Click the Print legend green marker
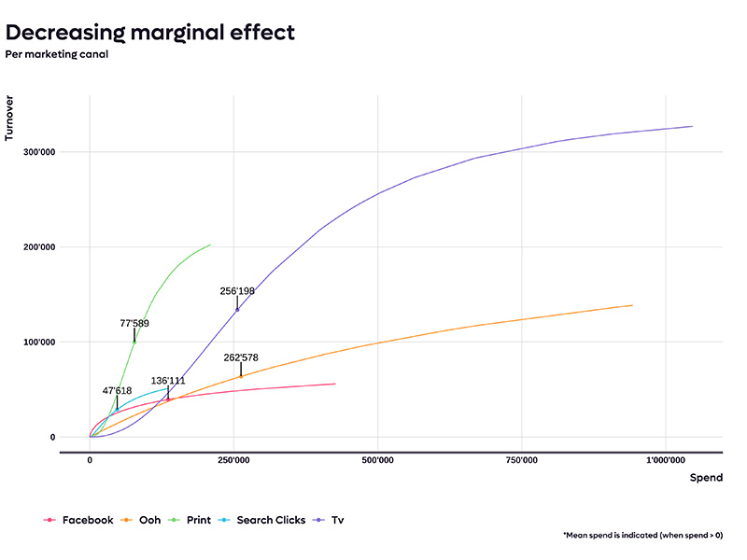The image size is (747, 560). click(x=174, y=520)
